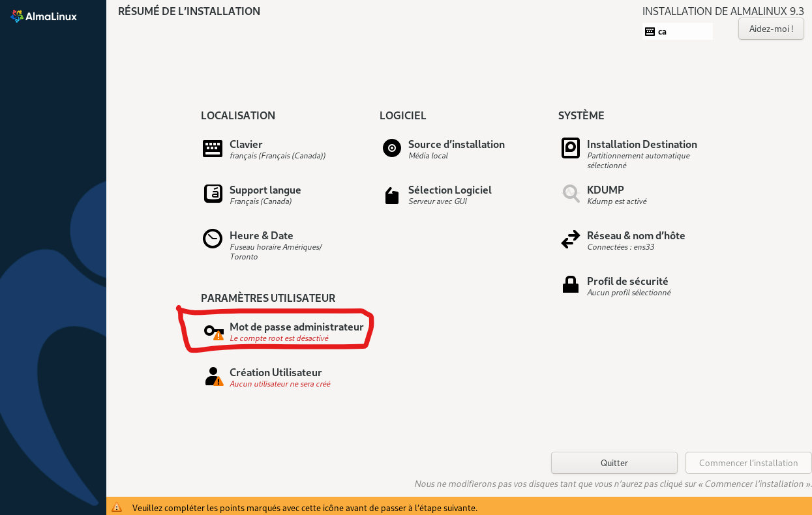The image size is (812, 515).
Task: Click the warning icon in the orange bar
Action: pos(117,507)
